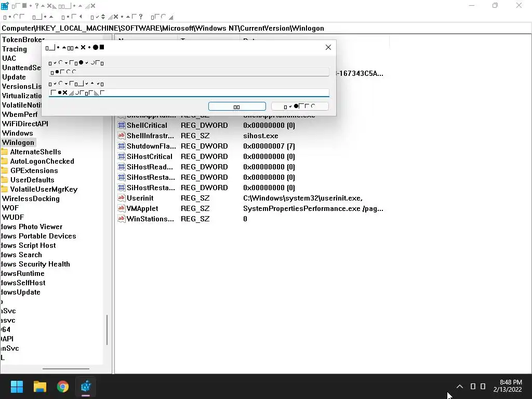Open the Edit menu
532x399 pixels.
(43, 17)
